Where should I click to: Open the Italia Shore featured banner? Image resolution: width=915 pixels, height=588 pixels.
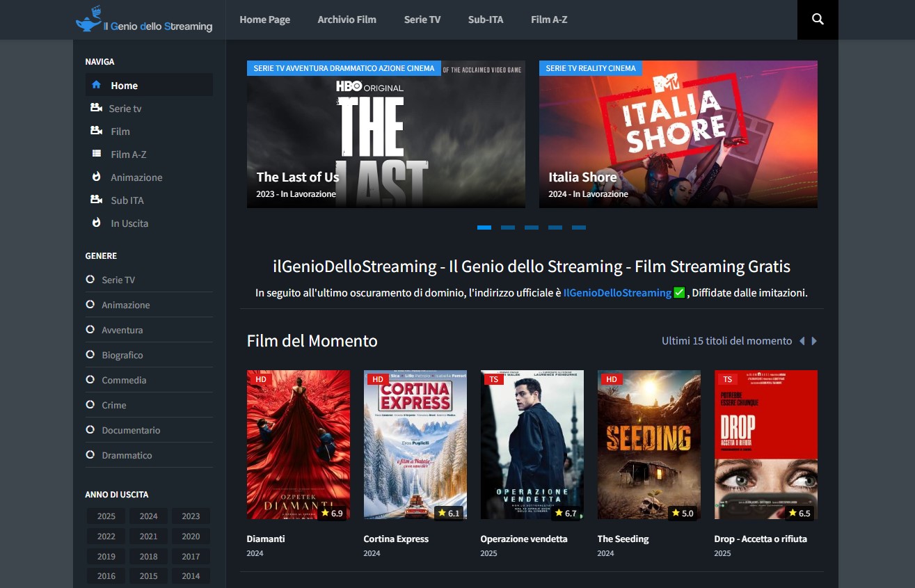pyautogui.click(x=678, y=134)
